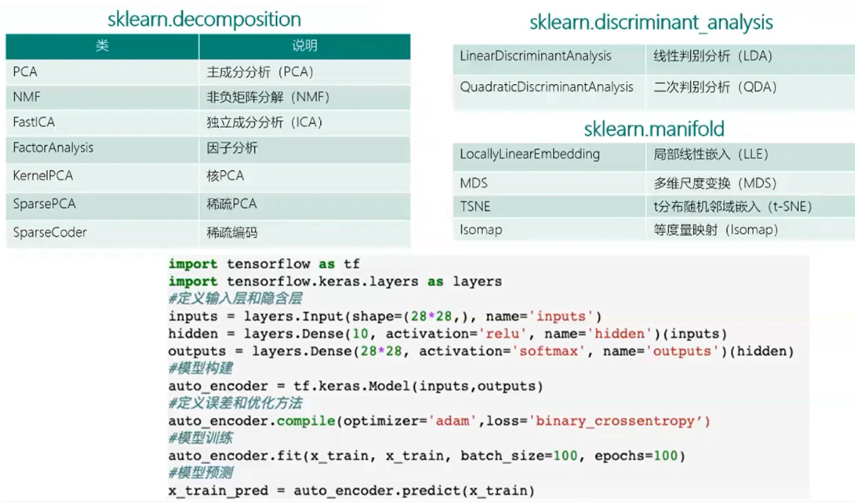The width and height of the screenshot is (855, 504).
Task: Click the 类 column header
Action: point(102,46)
